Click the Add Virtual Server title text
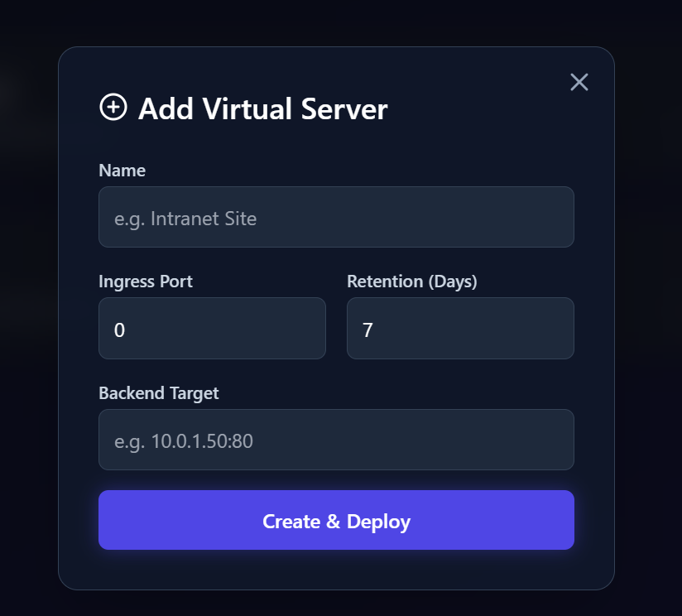The image size is (682, 616). coord(262,108)
